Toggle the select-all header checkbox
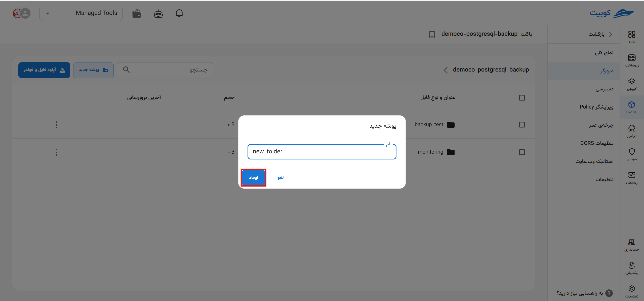Viewport: 644px width, 301px height. [522, 98]
